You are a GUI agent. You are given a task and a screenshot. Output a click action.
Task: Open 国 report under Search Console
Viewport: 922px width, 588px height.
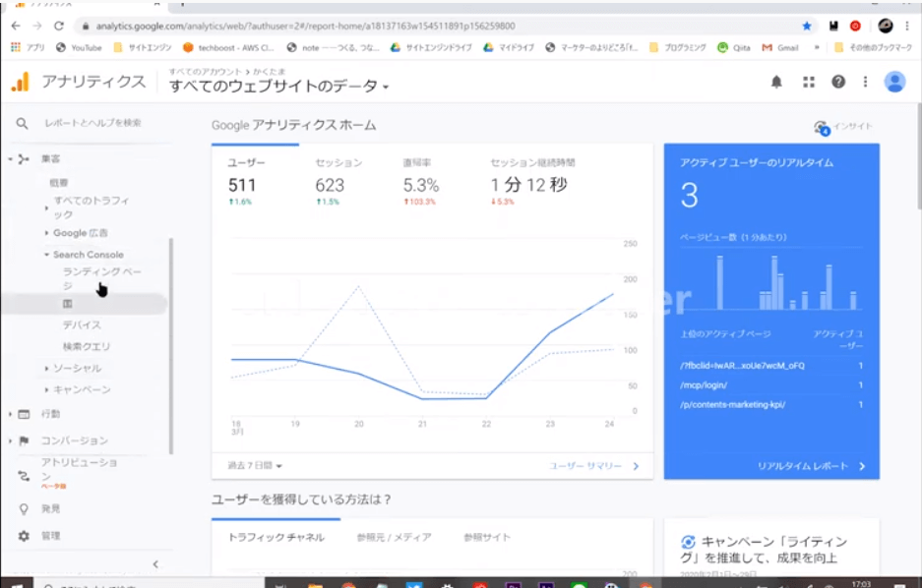[68, 304]
